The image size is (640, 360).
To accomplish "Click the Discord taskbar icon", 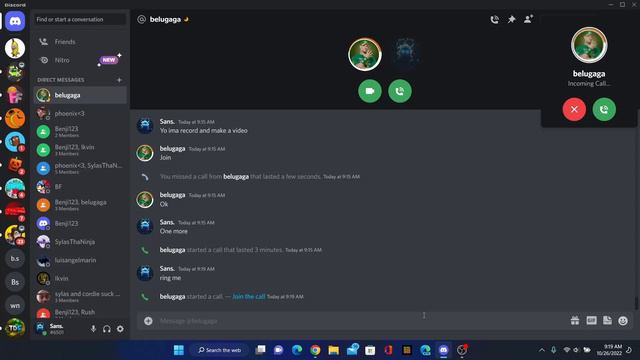I will tap(444, 350).
